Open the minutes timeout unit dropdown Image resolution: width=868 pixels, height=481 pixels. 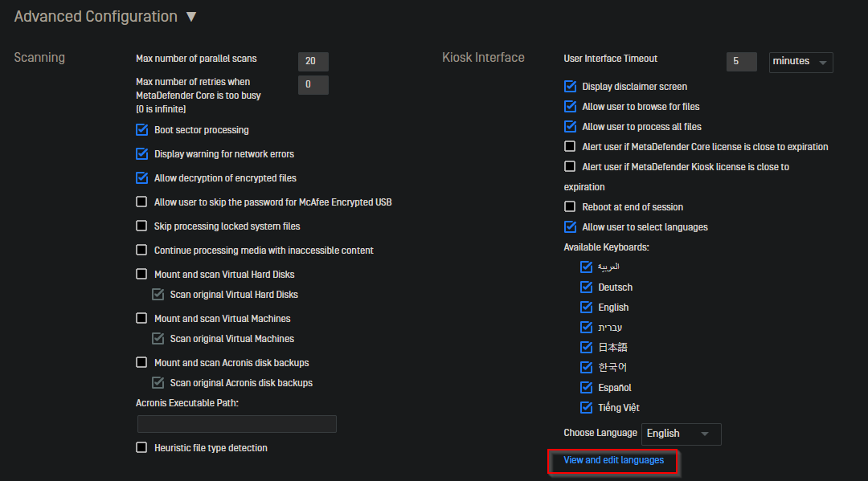click(800, 62)
